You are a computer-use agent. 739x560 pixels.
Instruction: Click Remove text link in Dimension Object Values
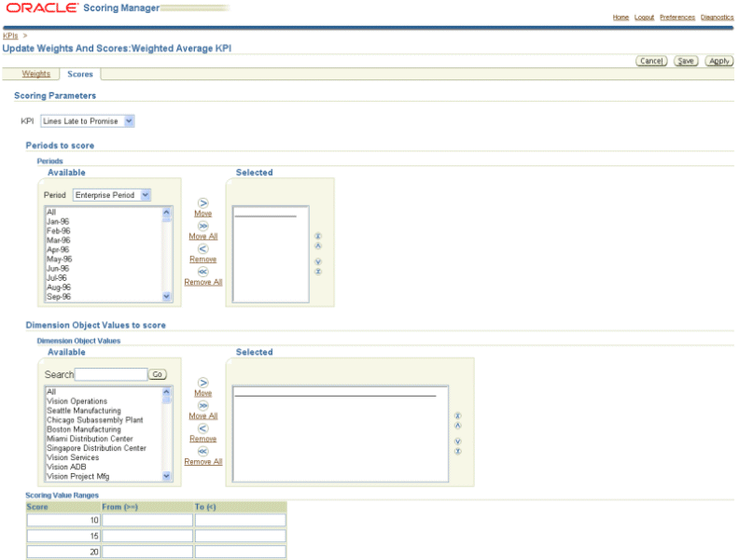pos(203,439)
